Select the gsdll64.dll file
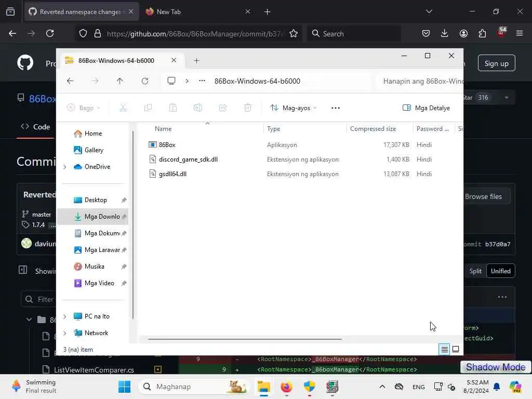This screenshot has width=532, height=399. pos(172,174)
